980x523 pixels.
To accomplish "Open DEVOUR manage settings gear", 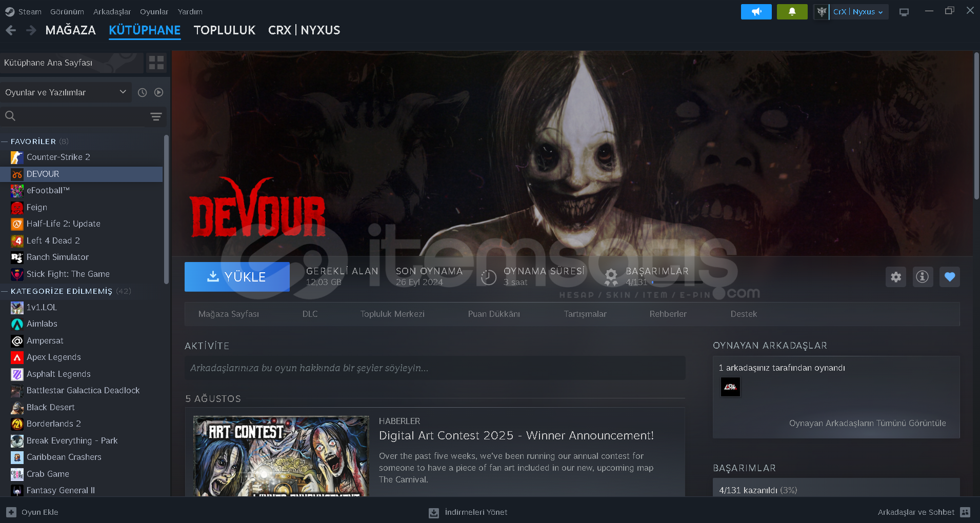I will pos(896,277).
